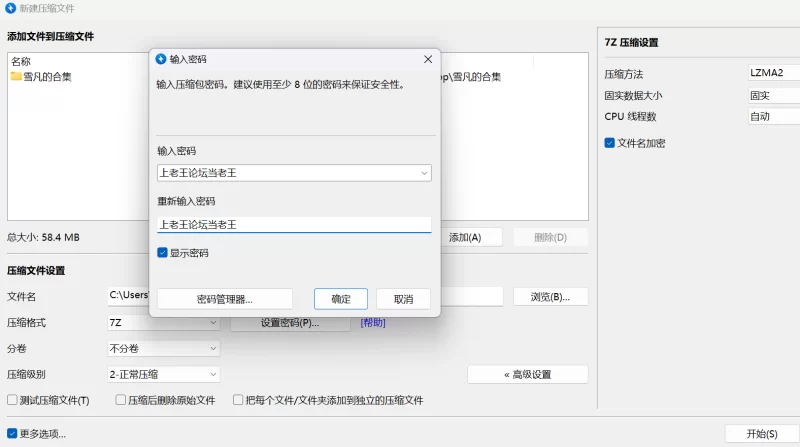Close the 输入密码 dialog

(x=428, y=60)
